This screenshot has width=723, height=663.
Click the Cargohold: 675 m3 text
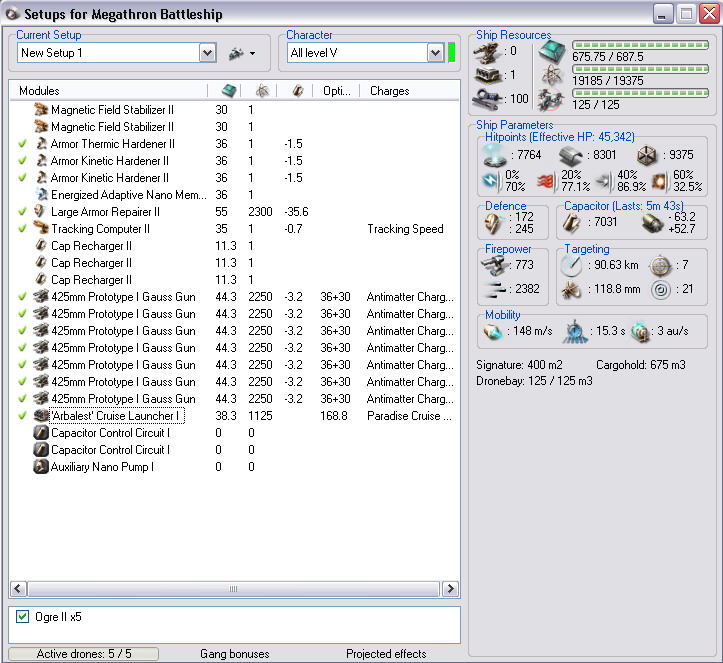point(641,365)
